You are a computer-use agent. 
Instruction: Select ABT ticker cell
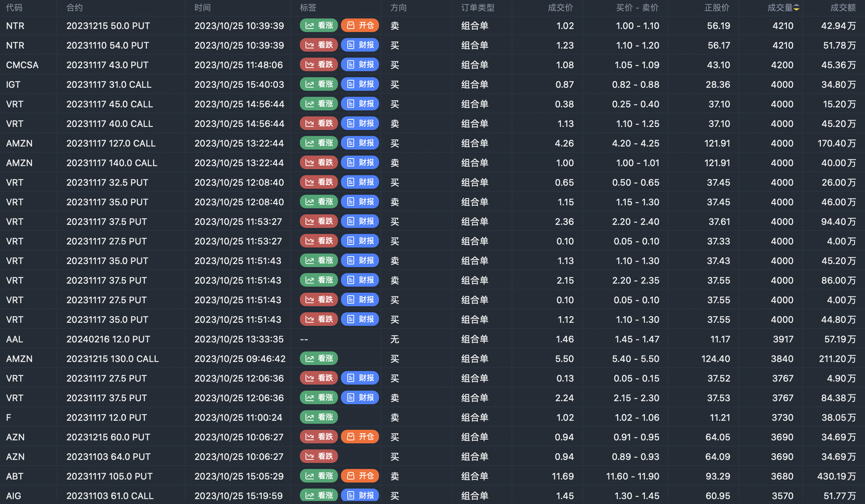click(x=15, y=476)
